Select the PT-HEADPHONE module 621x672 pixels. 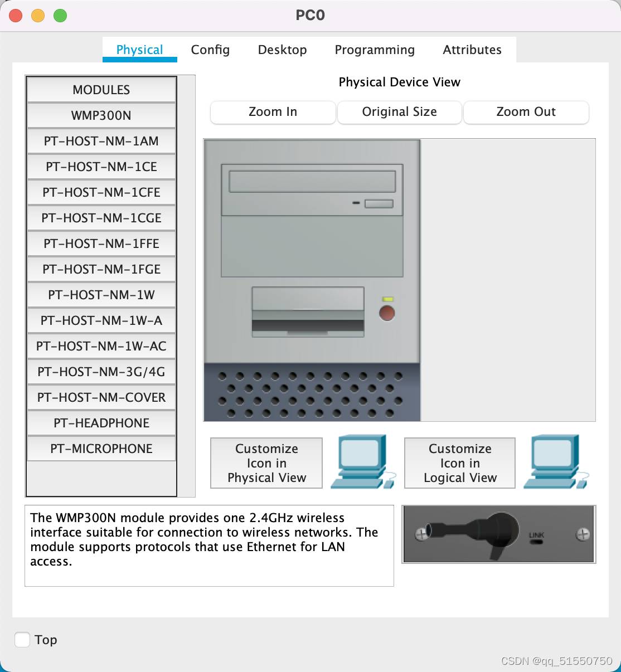pos(101,423)
